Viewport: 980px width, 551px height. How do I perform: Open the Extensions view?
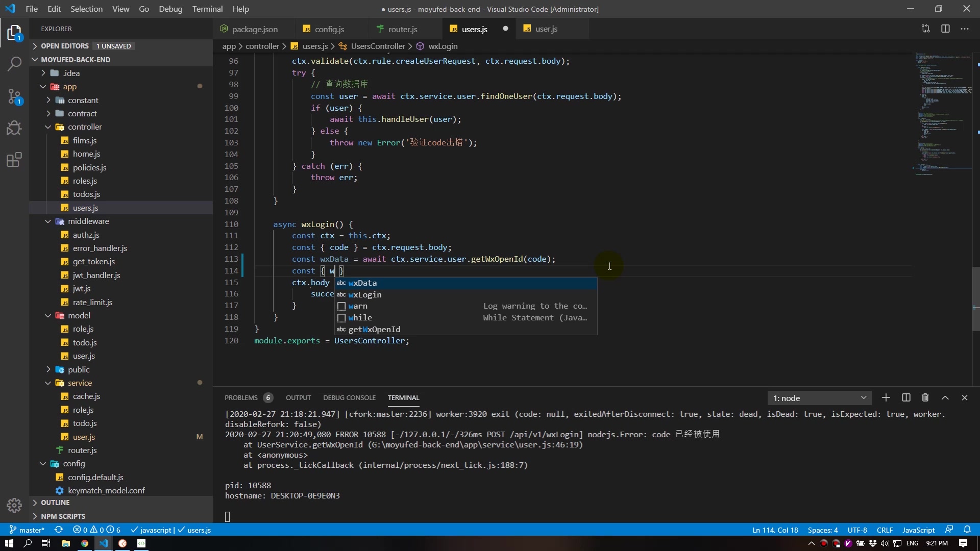pyautogui.click(x=14, y=160)
